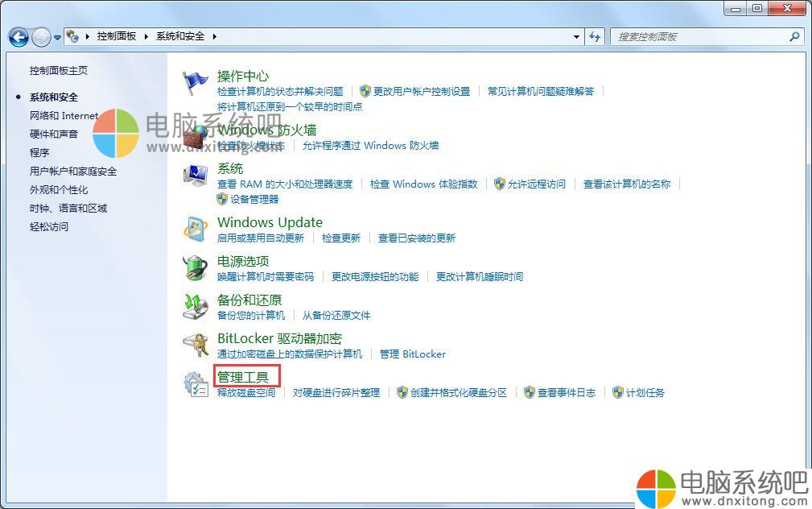Screen dimensions: 812x509
Task: Open 允许程序通过 Windows 防火墙
Action: coord(370,146)
